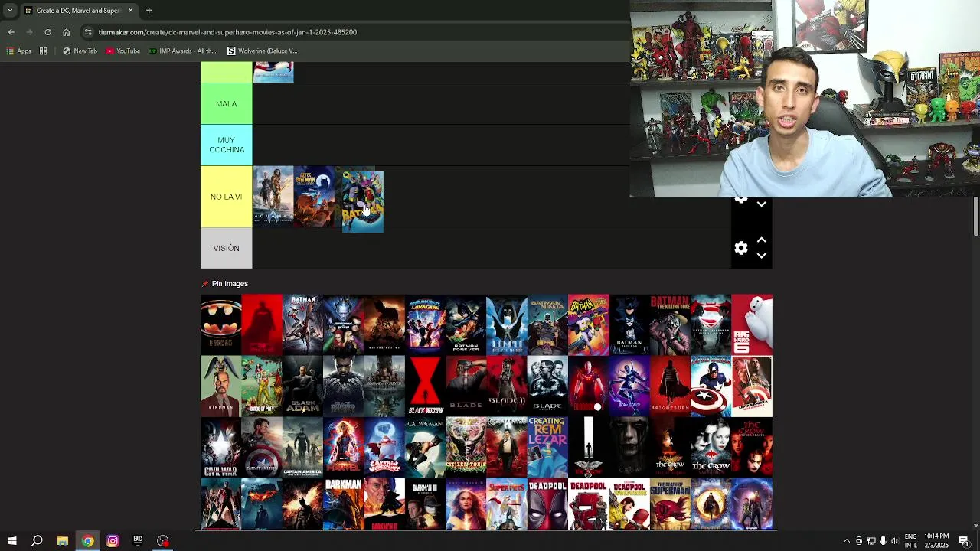Open File Explorer from taskbar
The width and height of the screenshot is (980, 551).
(63, 541)
